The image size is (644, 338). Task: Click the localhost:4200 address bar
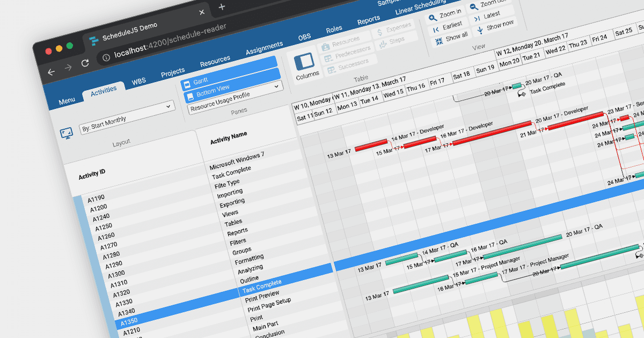click(170, 41)
